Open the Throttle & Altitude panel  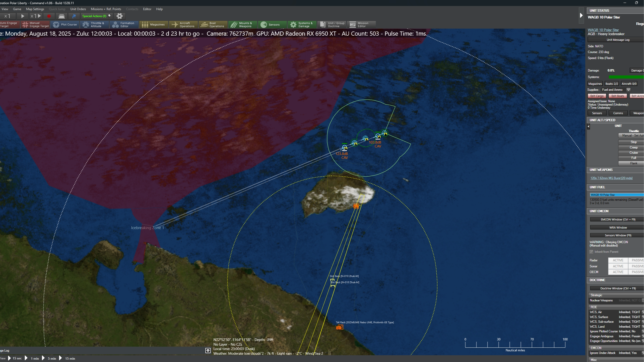[x=94, y=24]
